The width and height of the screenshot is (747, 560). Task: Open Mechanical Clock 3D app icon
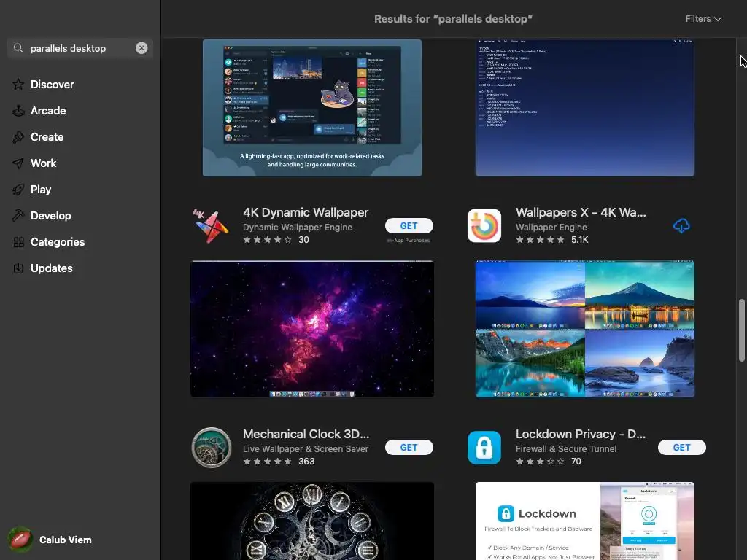click(211, 448)
